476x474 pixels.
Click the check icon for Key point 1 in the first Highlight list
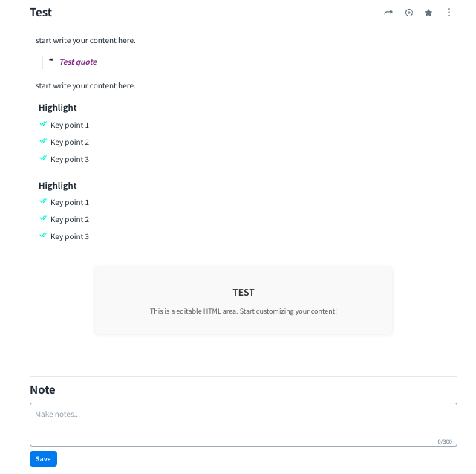(43, 125)
